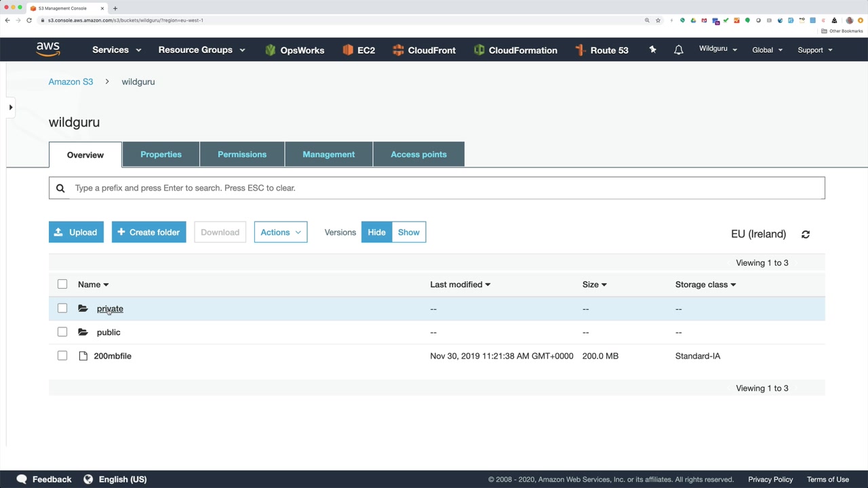Expand the Services dropdown menu
This screenshot has width=868, height=488.
pos(117,50)
